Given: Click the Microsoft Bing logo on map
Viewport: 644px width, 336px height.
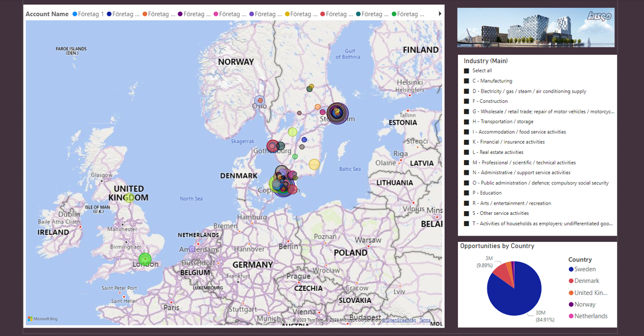Looking at the screenshot, I should 43,319.
